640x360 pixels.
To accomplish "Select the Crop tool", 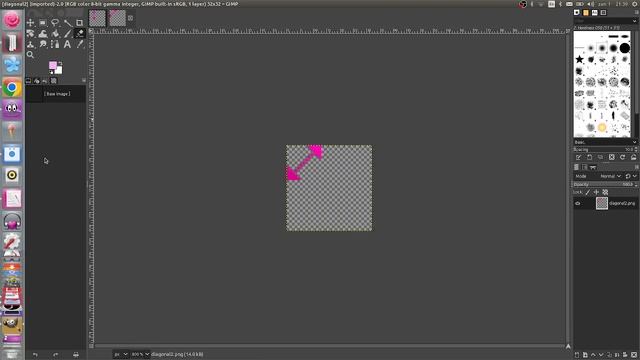I will [x=80, y=23].
